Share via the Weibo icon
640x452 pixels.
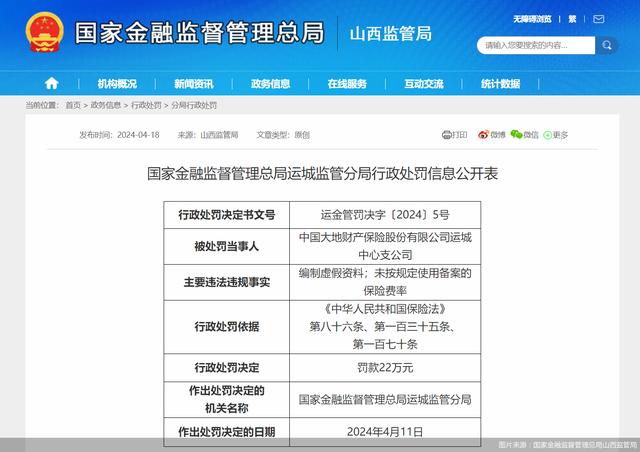pyautogui.click(x=483, y=134)
